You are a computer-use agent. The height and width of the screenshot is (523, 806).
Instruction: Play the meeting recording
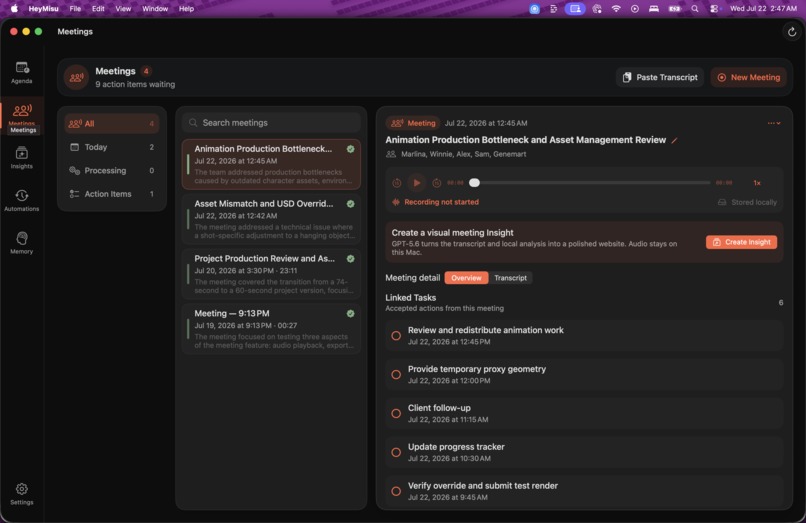[416, 183]
